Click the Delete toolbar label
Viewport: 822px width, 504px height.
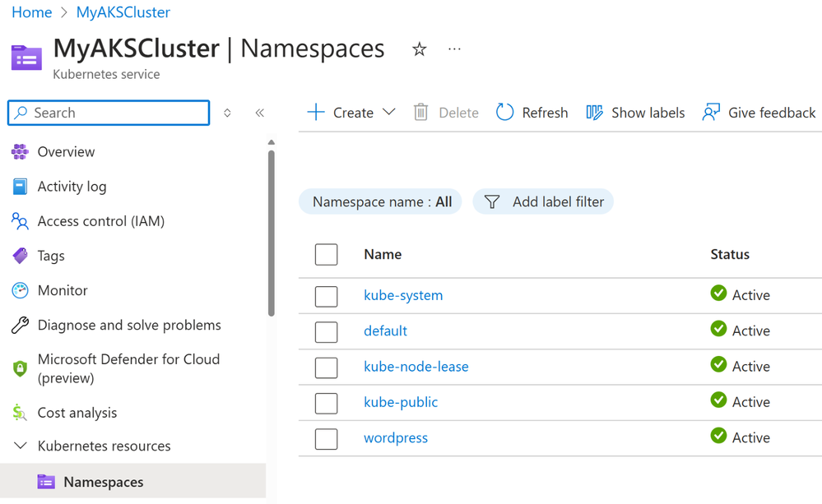(458, 113)
